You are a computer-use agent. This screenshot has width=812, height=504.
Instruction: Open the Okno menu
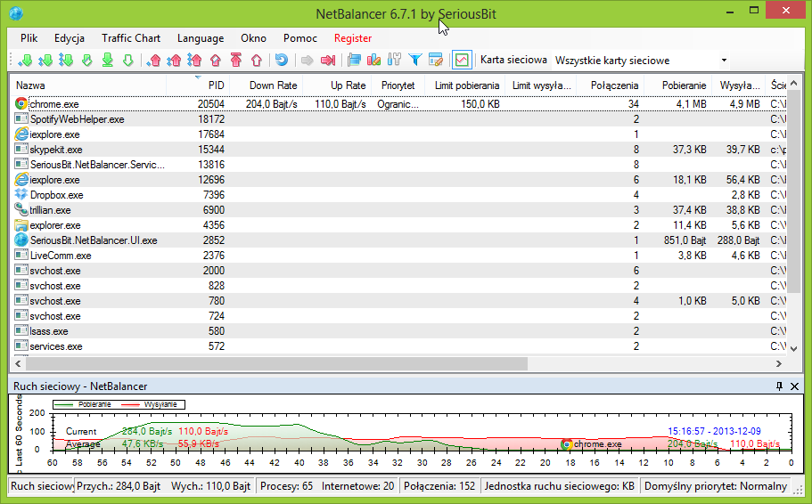(253, 38)
